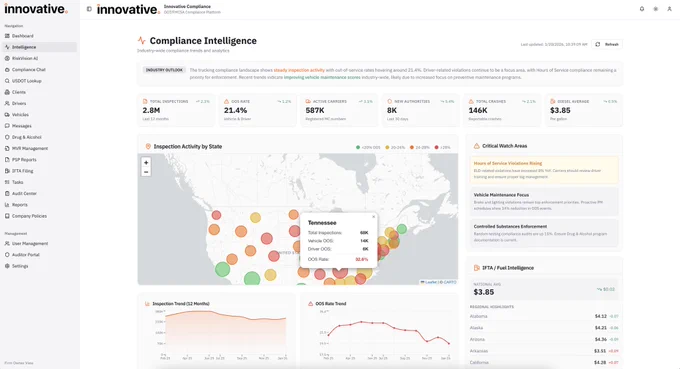
Task: Click the INDUSTRY OUTLOOK badge
Action: 164,70
